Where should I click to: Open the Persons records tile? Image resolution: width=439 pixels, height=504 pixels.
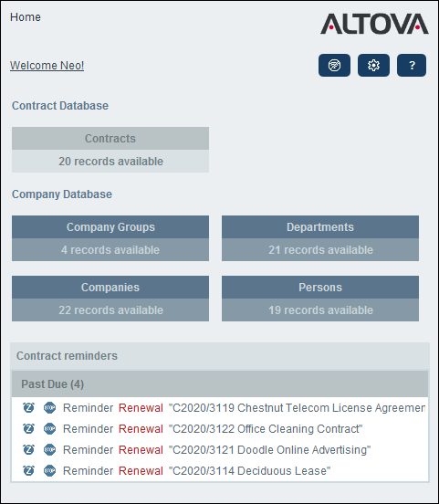pyautogui.click(x=320, y=299)
